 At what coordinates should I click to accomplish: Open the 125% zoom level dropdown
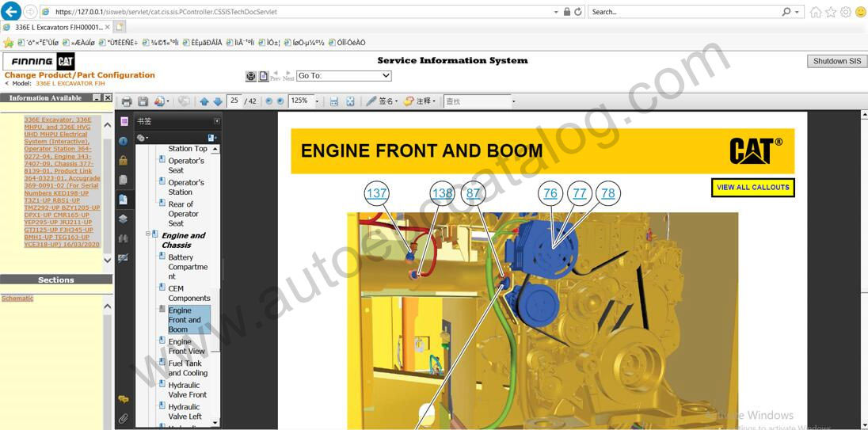coord(317,101)
